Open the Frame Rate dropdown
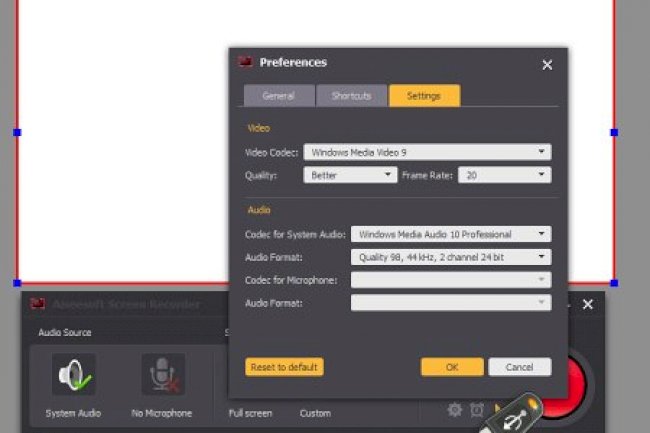Screen dimensions: 650x433 click(504, 175)
